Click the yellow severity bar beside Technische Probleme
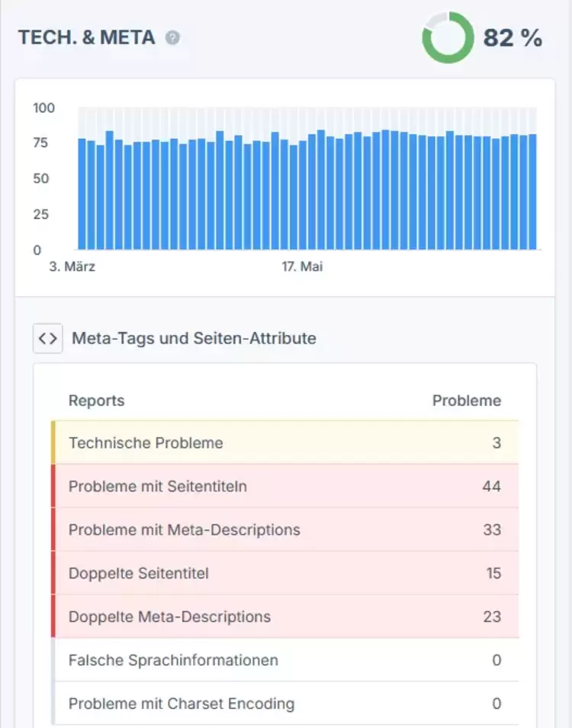The image size is (572, 728). point(53,443)
